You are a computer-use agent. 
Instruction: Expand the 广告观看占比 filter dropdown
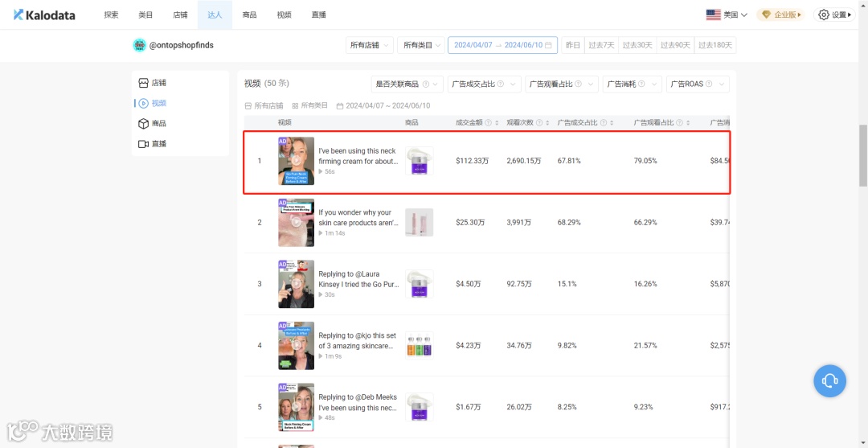pyautogui.click(x=562, y=84)
